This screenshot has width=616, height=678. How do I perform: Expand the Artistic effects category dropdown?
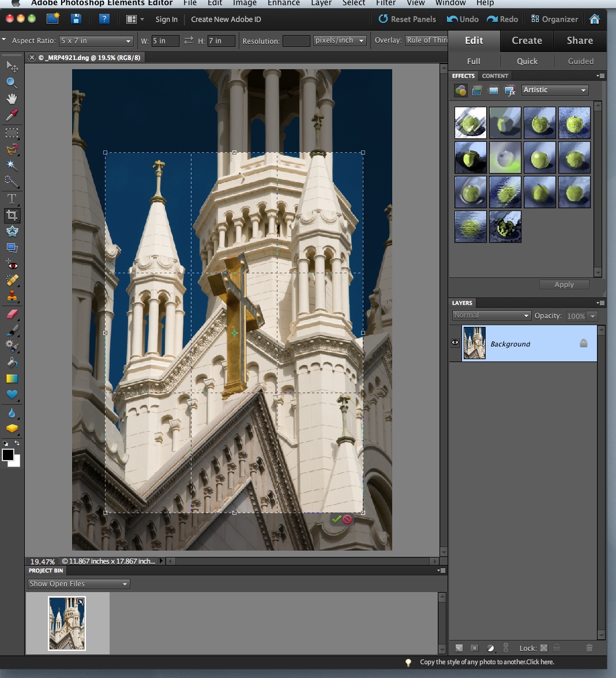coord(554,90)
